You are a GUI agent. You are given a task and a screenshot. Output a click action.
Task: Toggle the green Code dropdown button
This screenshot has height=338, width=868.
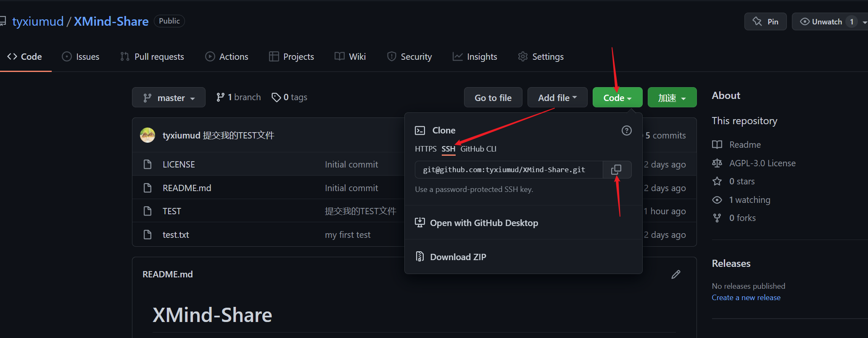(617, 98)
